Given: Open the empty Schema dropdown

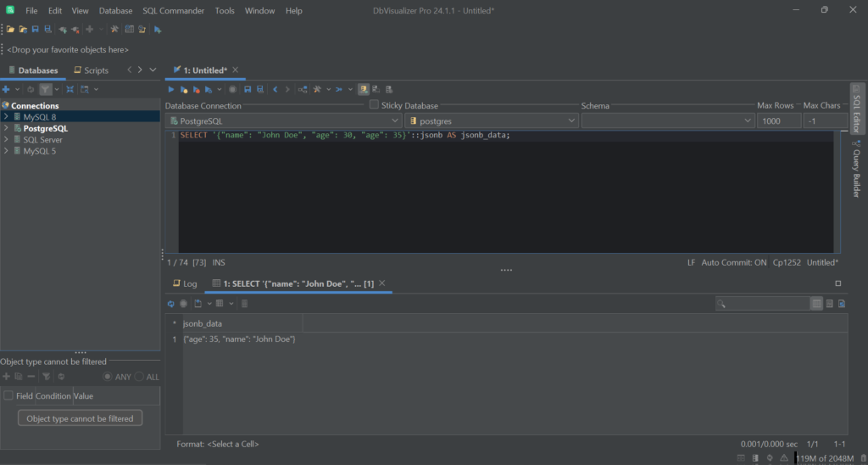Looking at the screenshot, I should tap(668, 120).
